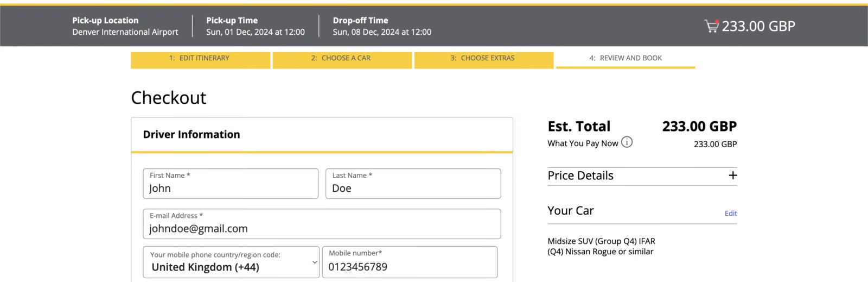Screen dimensions: 868x282
Task: Focus the First Name field
Action: (231, 184)
